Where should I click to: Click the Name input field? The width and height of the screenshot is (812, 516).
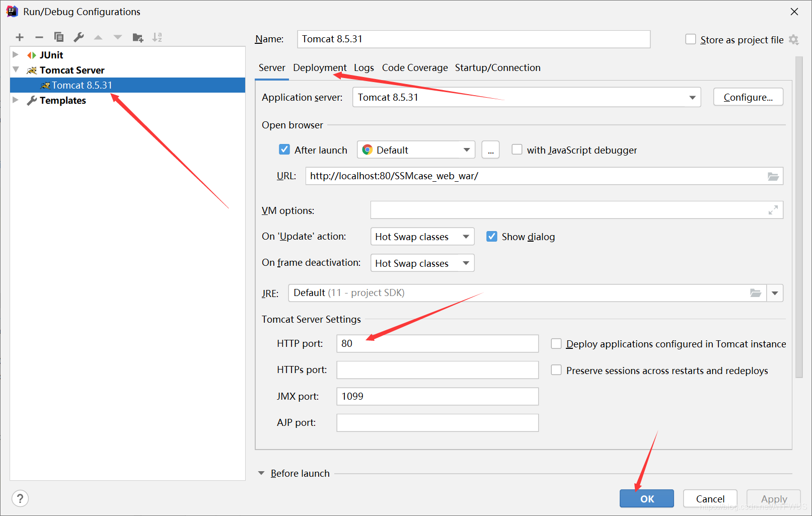(x=474, y=39)
